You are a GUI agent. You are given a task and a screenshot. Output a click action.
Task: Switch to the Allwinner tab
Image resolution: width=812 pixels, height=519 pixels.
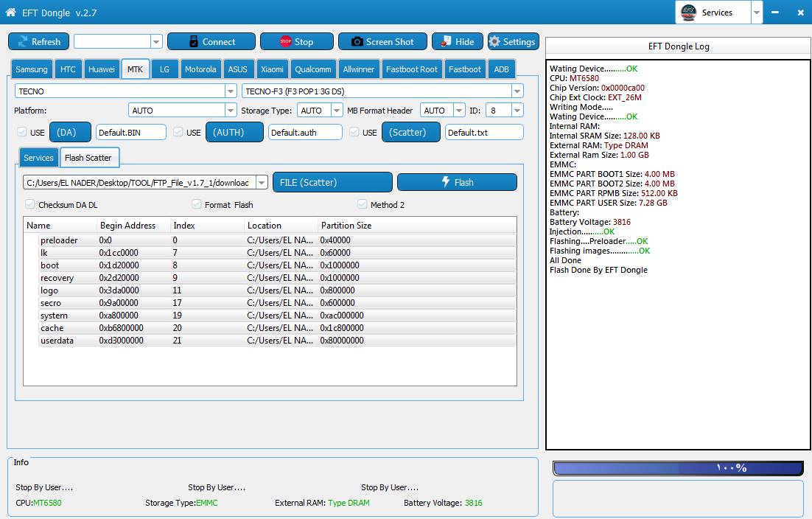click(x=358, y=69)
